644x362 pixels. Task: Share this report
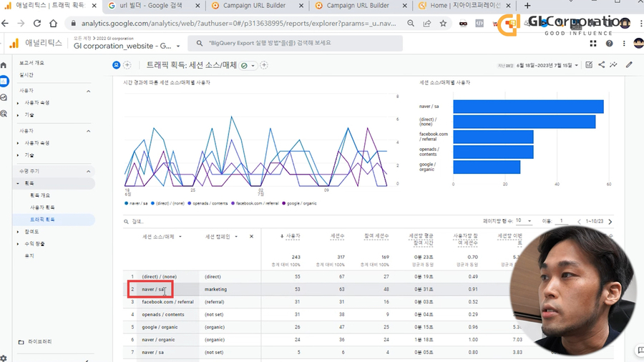[x=601, y=65]
